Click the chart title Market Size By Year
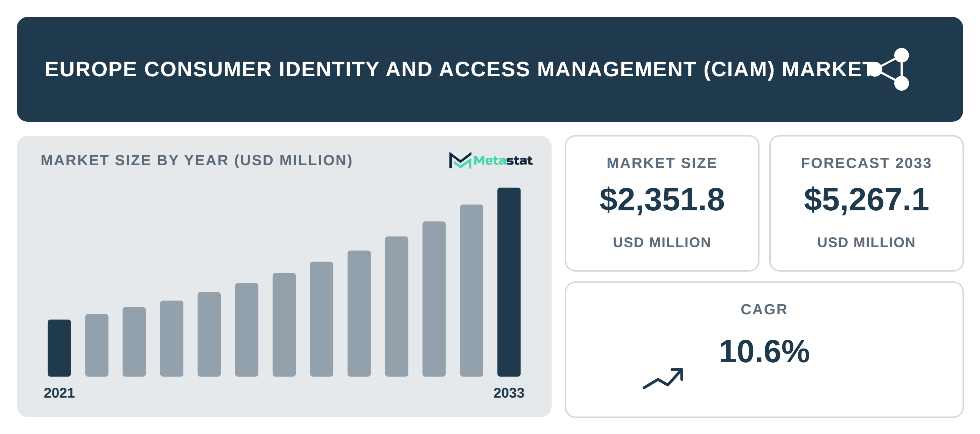Screen dimensions: 980x434 [197, 160]
